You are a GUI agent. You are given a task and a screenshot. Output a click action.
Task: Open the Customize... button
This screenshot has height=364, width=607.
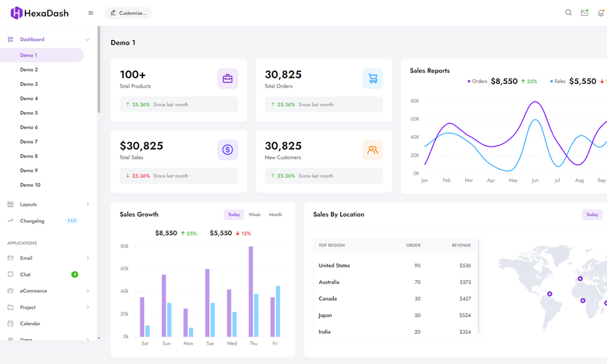128,13
